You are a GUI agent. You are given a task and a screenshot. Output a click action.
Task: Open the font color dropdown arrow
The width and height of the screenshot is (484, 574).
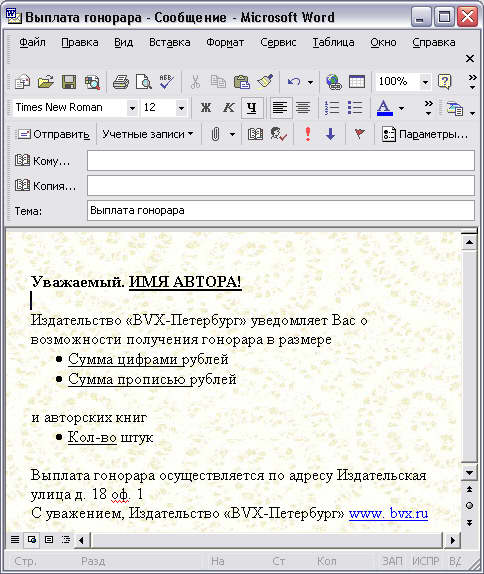click(401, 108)
